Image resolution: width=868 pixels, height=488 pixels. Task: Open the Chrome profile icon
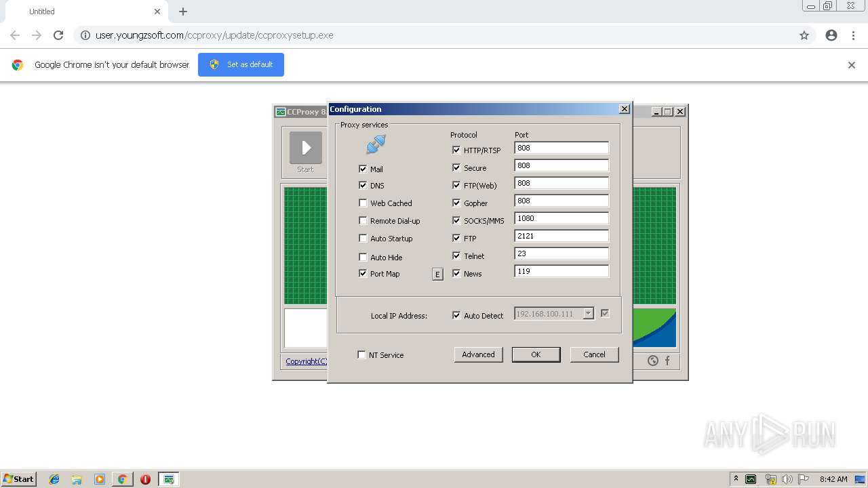[831, 35]
